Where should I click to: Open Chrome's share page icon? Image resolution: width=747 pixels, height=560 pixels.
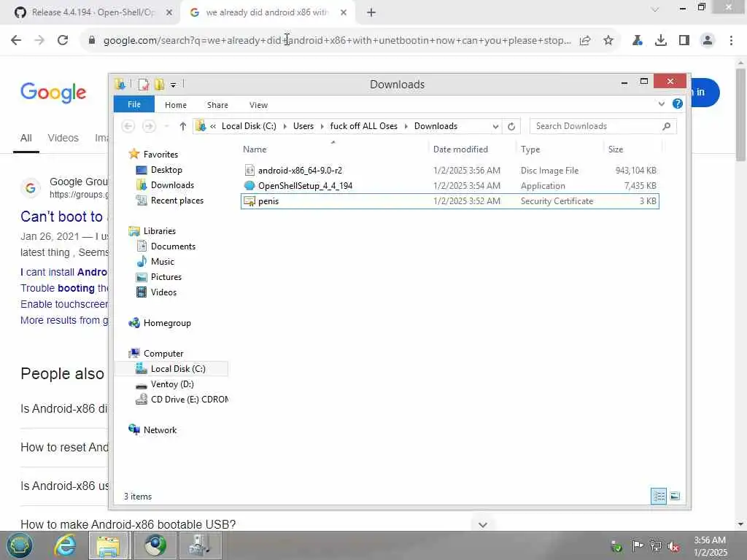click(585, 40)
